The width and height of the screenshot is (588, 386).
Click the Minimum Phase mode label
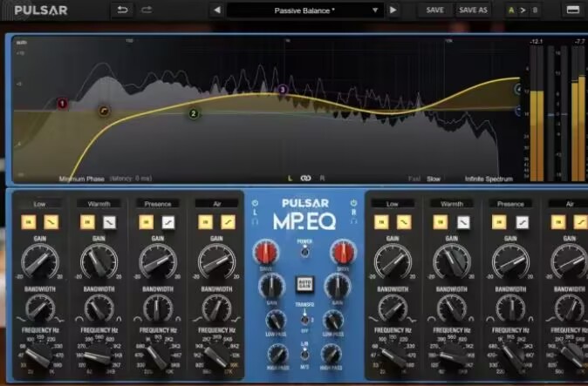pos(81,179)
